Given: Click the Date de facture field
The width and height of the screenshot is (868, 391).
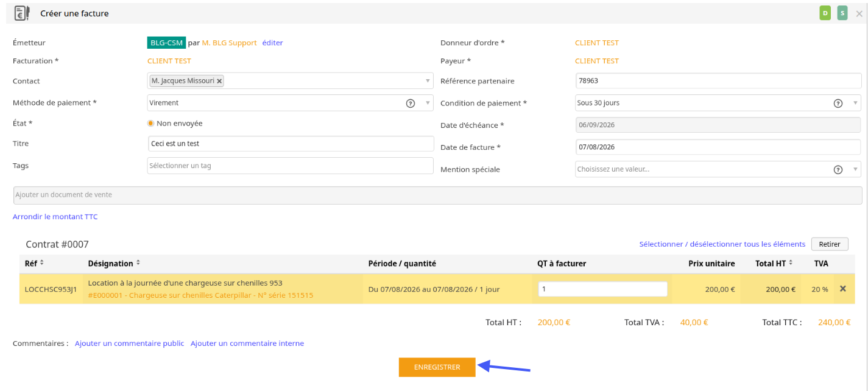Looking at the screenshot, I should coord(719,147).
